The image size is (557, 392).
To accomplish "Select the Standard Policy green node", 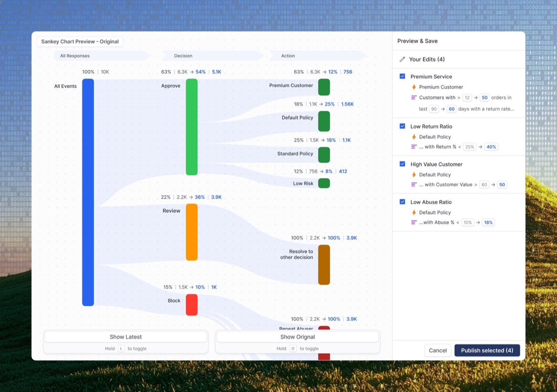I will point(324,155).
